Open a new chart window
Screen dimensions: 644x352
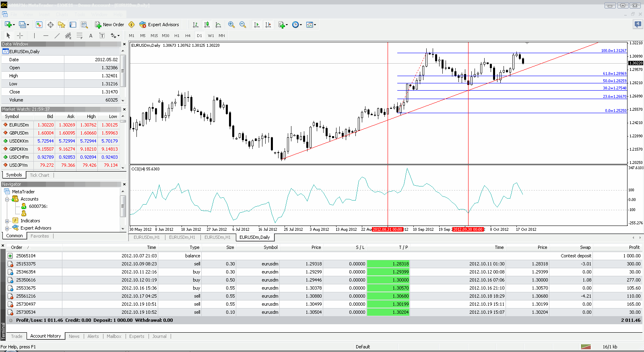tap(8, 25)
